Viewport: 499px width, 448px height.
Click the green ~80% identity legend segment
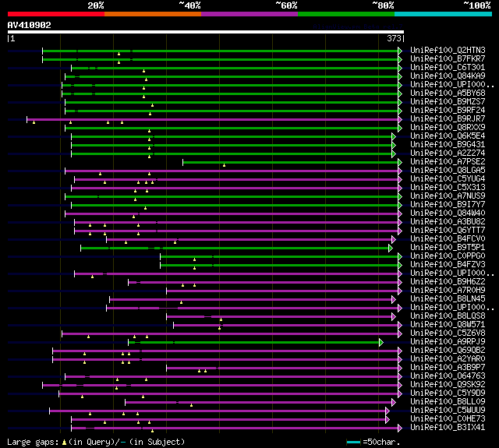coord(346,14)
